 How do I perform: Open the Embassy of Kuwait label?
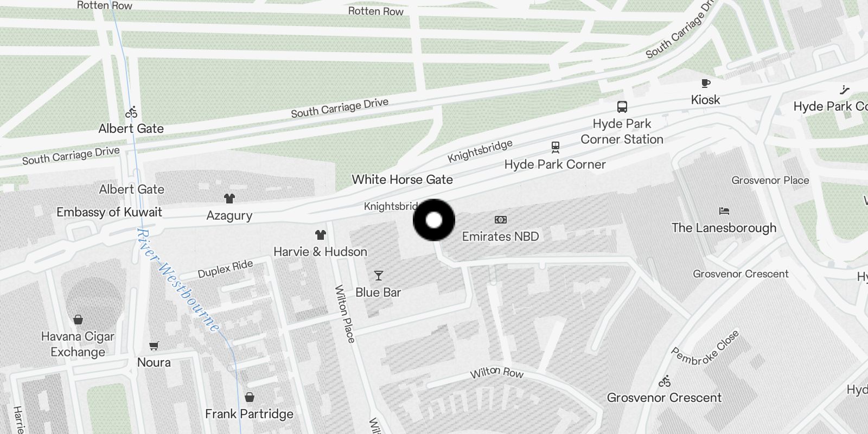pos(110,212)
